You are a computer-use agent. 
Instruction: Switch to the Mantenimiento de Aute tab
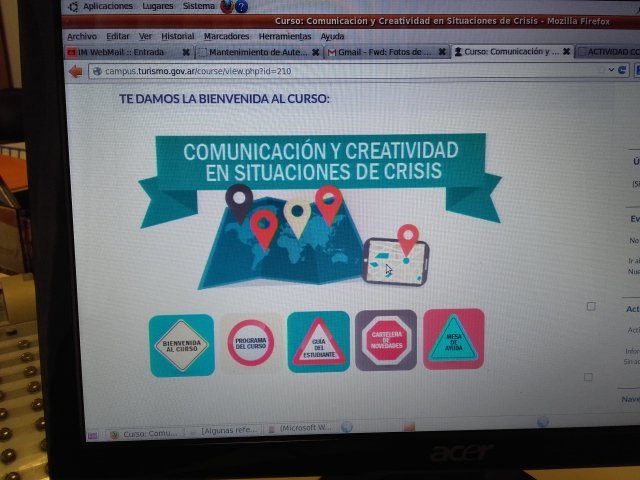point(258,52)
